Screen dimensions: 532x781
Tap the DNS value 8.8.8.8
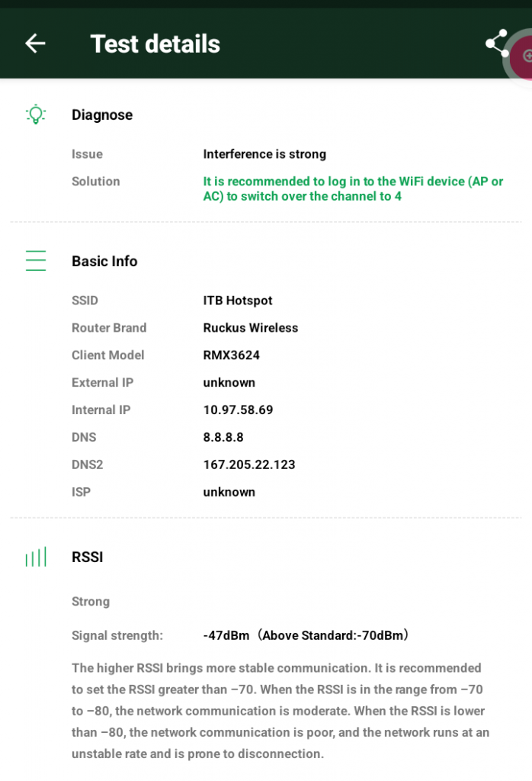pyautogui.click(x=223, y=438)
